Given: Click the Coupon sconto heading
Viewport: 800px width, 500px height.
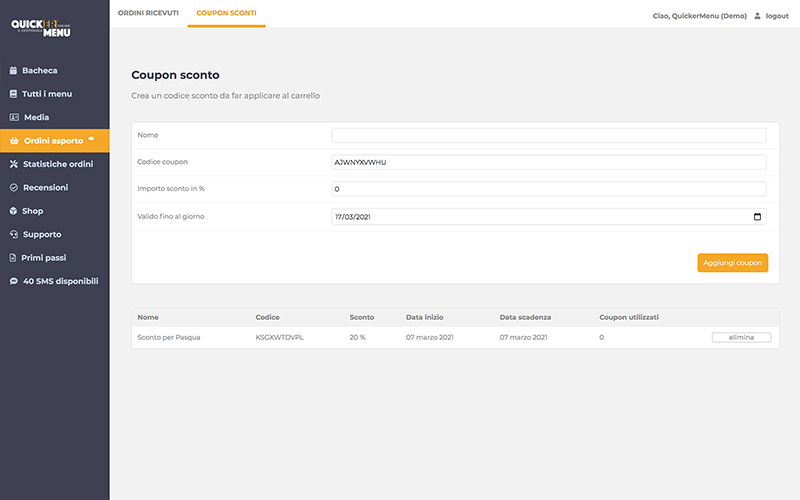Looking at the screenshot, I should (176, 75).
